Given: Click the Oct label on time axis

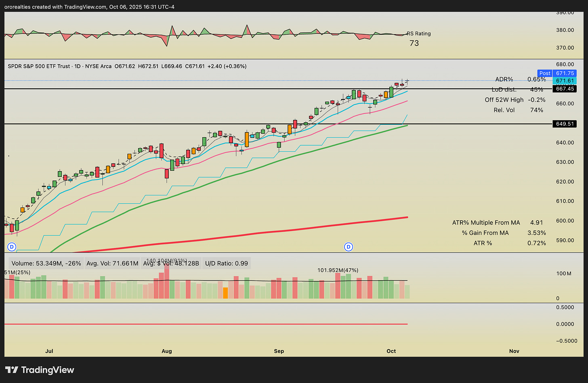Looking at the screenshot, I should pyautogui.click(x=391, y=351).
